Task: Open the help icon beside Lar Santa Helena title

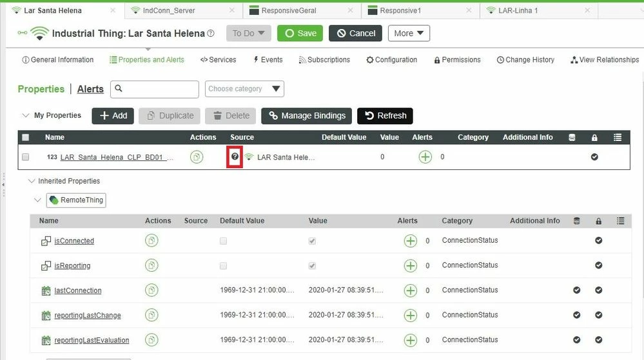Action: pyautogui.click(x=211, y=33)
